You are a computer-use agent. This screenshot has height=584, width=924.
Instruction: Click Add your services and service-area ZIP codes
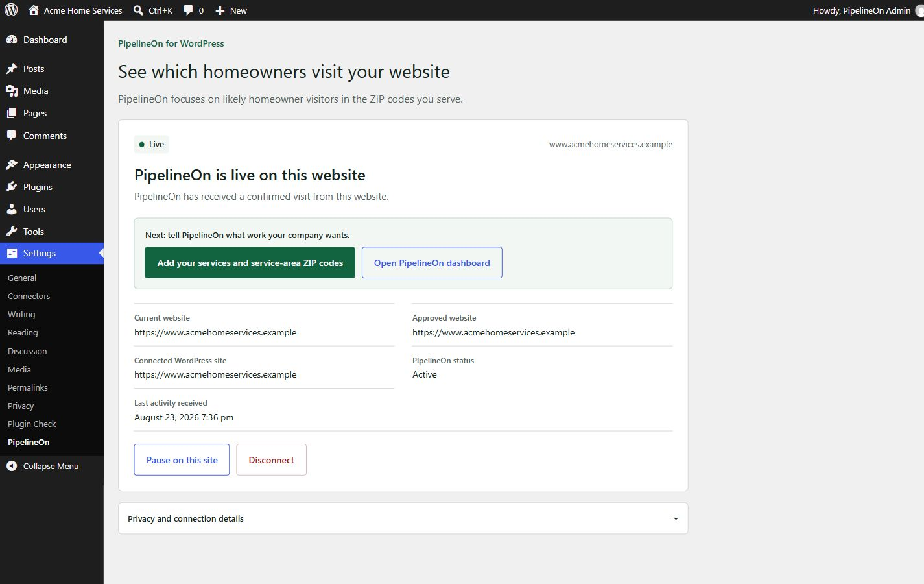(x=250, y=263)
